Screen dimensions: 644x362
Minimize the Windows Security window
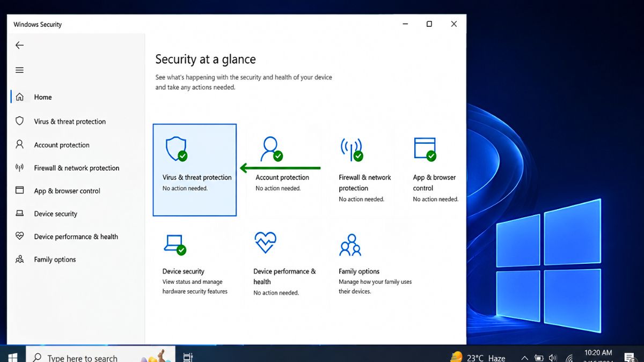(405, 24)
